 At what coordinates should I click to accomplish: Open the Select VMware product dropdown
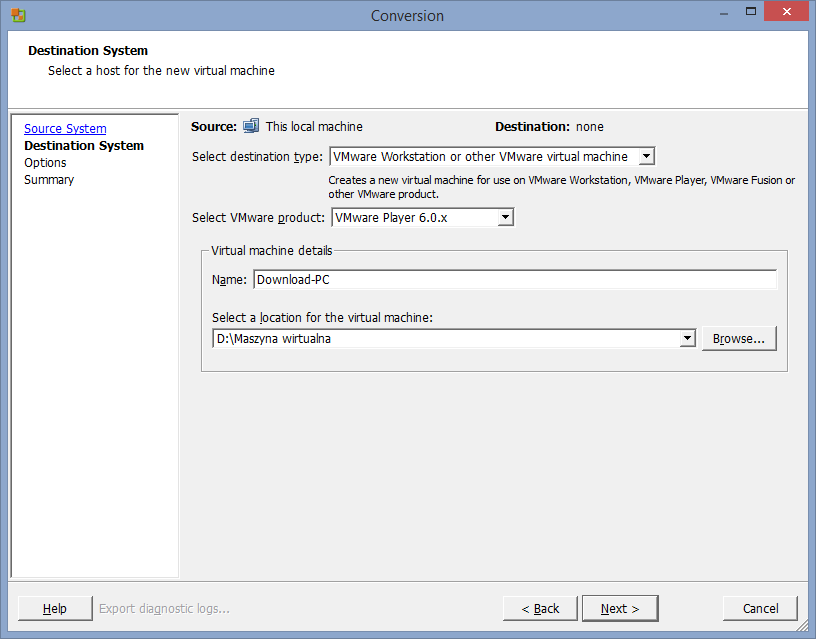[505, 217]
